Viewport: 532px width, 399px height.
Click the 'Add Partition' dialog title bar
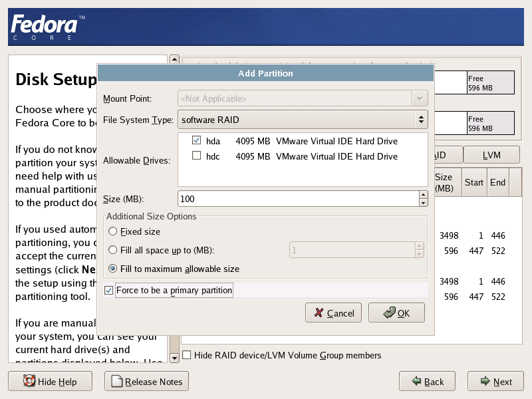point(265,73)
